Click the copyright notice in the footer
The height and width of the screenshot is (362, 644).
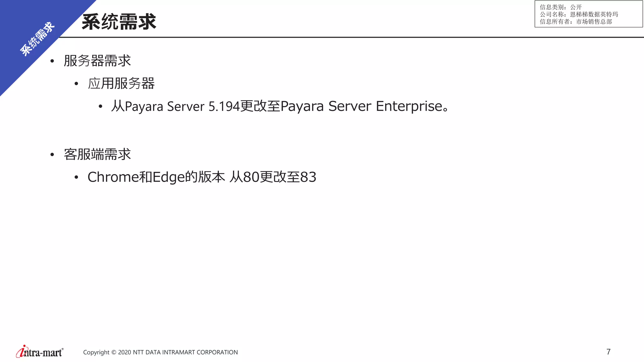pos(160,352)
